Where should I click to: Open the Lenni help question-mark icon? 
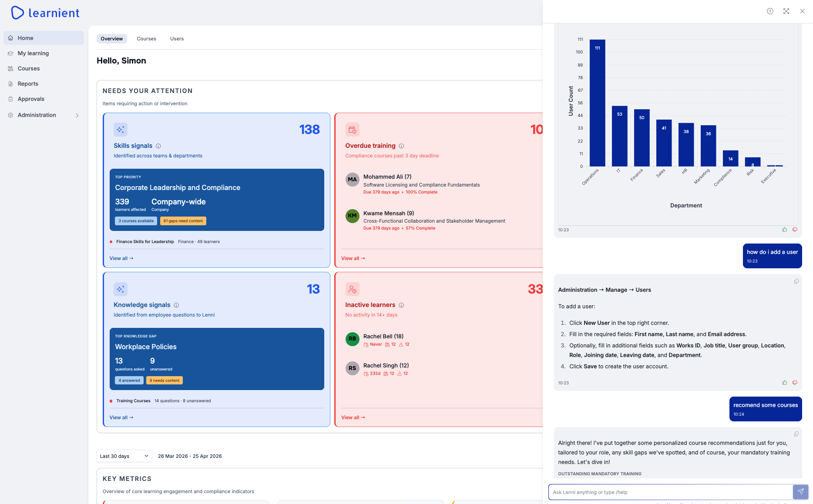click(x=770, y=11)
